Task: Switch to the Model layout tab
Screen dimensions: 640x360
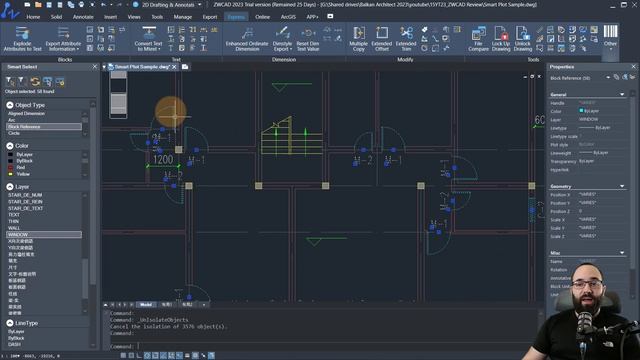Action: click(x=146, y=304)
